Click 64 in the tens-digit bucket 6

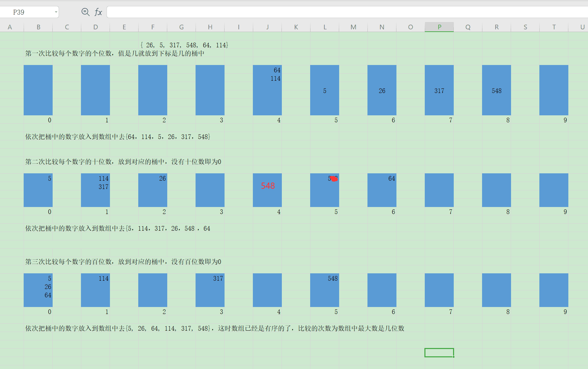[392, 178]
